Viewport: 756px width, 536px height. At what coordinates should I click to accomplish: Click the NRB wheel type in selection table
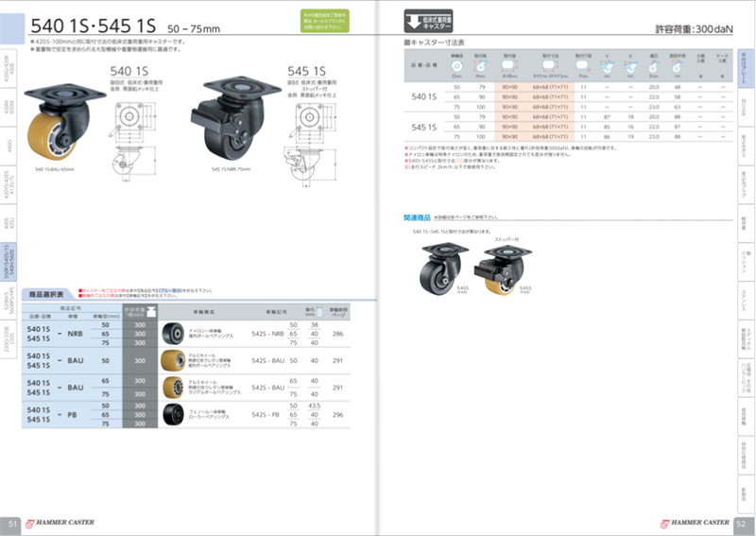tap(75, 334)
